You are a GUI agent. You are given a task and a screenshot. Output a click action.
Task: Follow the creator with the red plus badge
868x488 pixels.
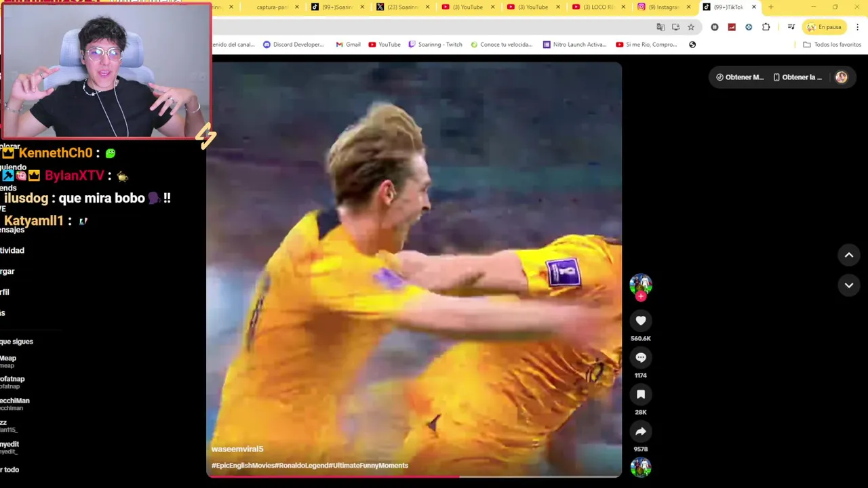coord(641,296)
